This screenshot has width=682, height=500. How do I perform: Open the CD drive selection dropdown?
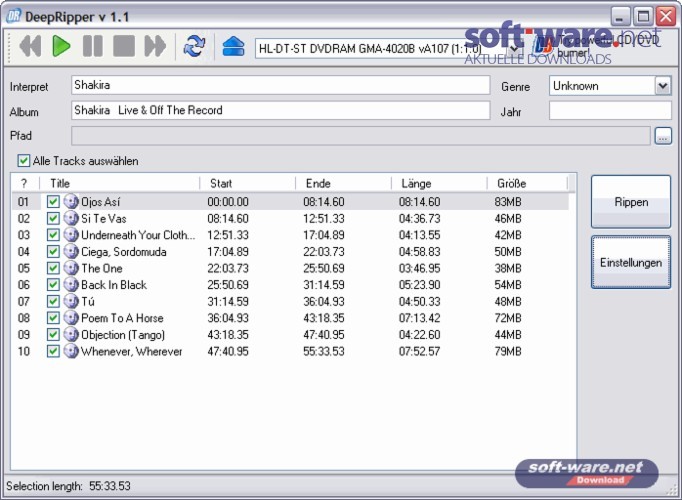[x=515, y=48]
